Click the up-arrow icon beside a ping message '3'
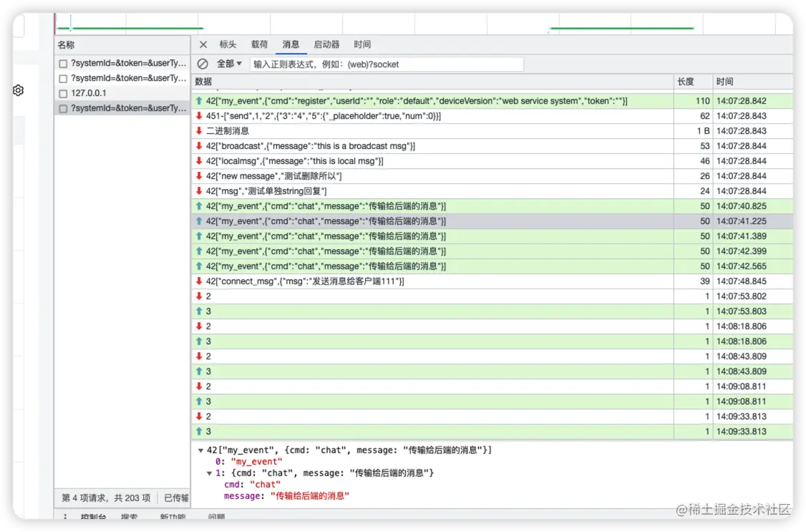Image resolution: width=806 pixels, height=532 pixels. point(198,311)
